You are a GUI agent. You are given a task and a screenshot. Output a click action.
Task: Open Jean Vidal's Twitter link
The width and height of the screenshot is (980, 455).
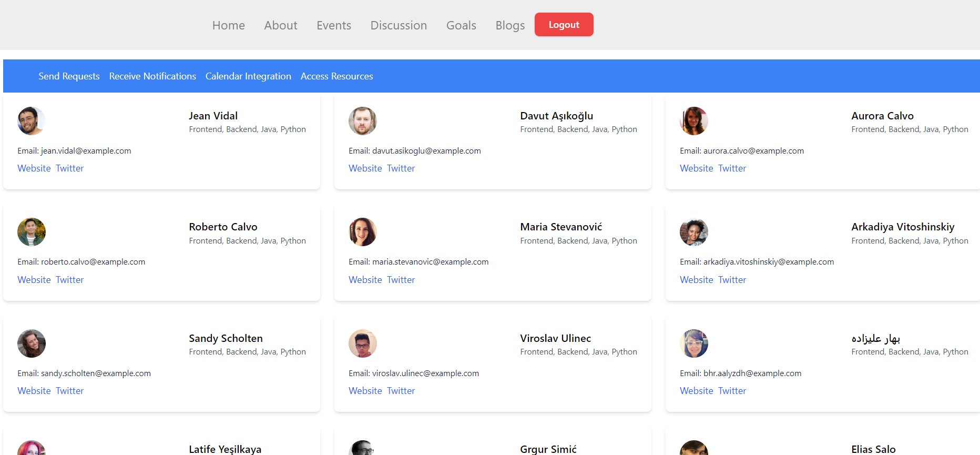click(x=70, y=168)
